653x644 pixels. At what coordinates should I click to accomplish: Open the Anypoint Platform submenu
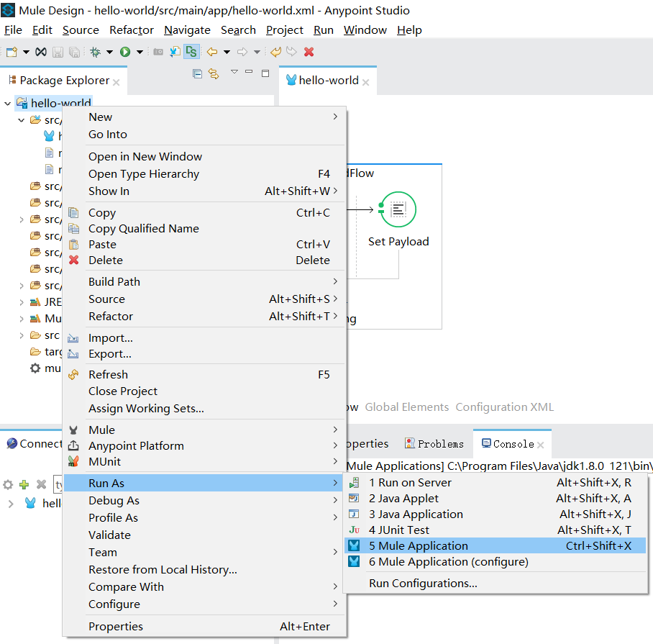pyautogui.click(x=205, y=445)
